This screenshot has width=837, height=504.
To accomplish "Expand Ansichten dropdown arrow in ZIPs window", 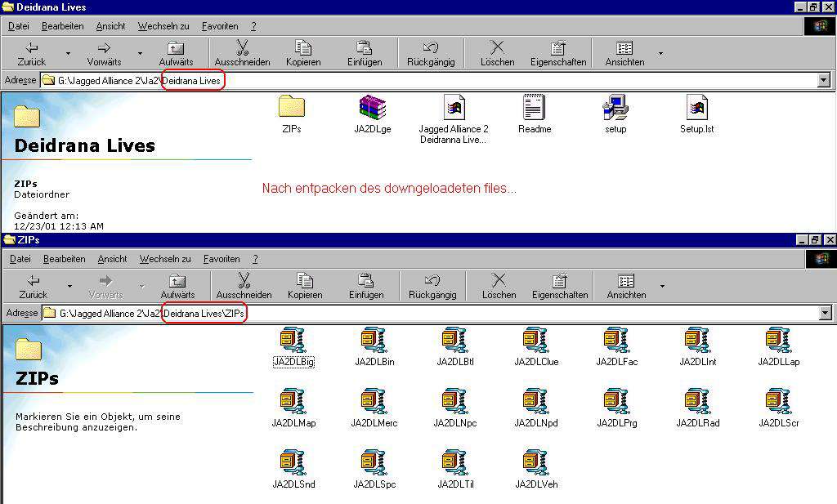I will [x=662, y=287].
